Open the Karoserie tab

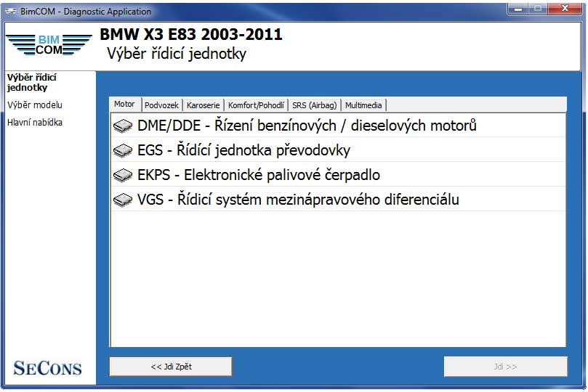point(204,105)
